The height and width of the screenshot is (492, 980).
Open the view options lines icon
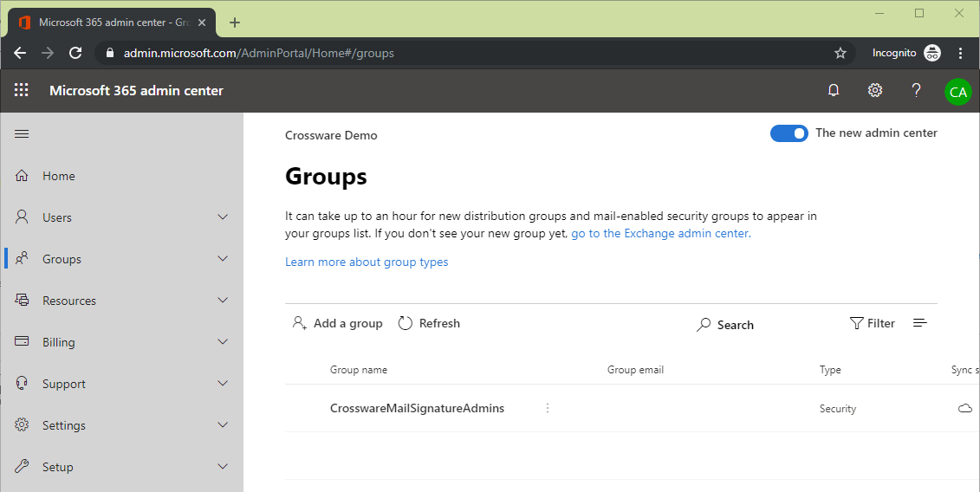[920, 322]
